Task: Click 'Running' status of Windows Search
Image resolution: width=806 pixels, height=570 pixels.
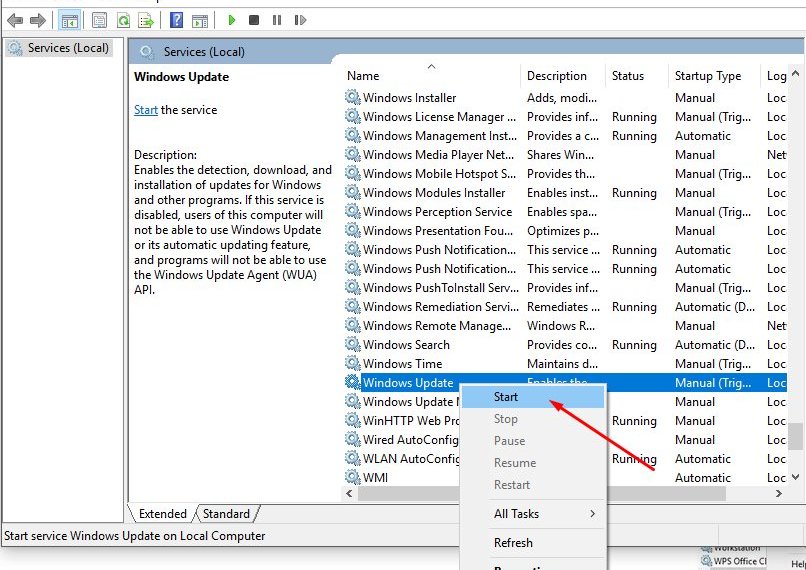Action: click(634, 345)
